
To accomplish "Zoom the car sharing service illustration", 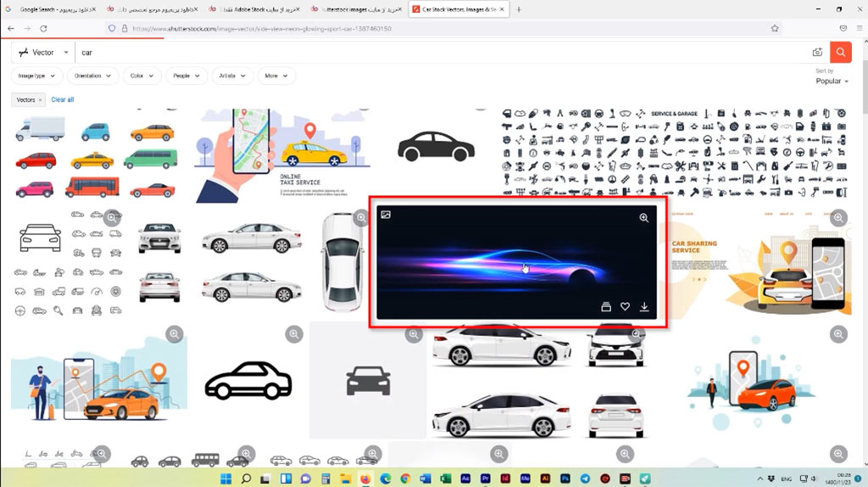I will (x=838, y=218).
